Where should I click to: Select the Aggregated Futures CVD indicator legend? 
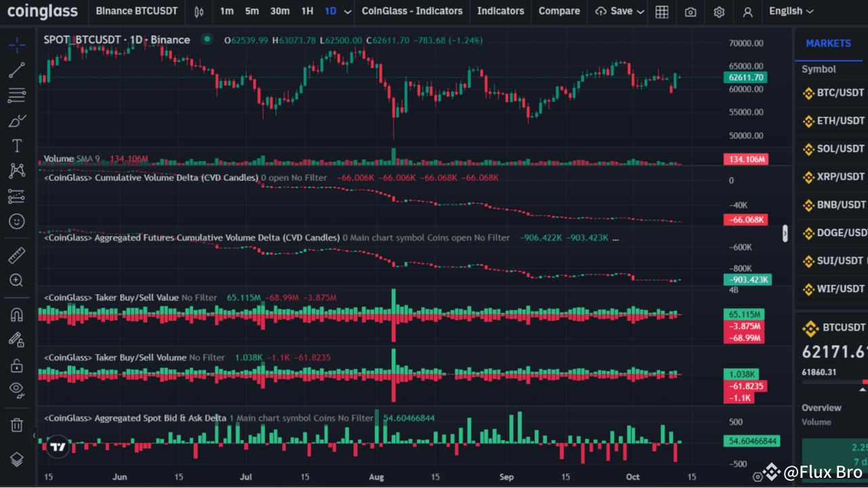191,238
